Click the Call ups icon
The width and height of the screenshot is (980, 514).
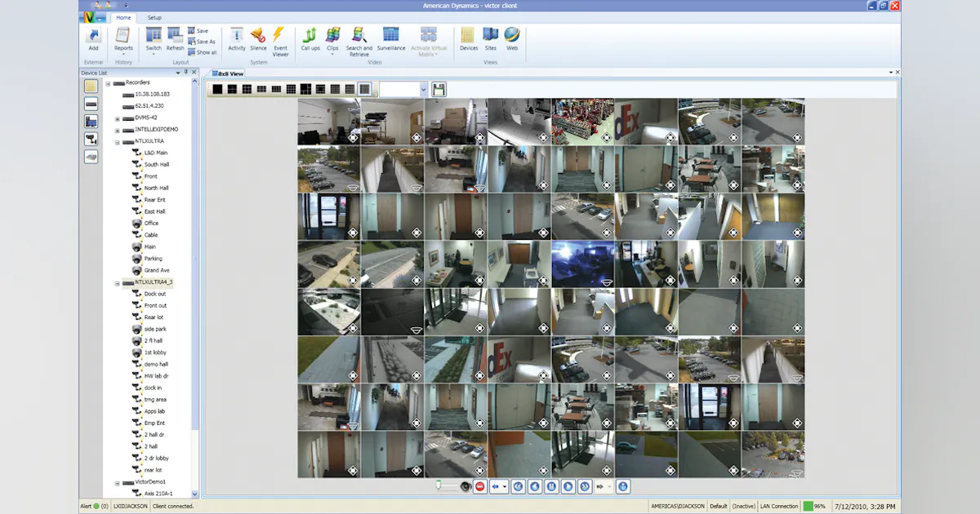click(x=310, y=35)
